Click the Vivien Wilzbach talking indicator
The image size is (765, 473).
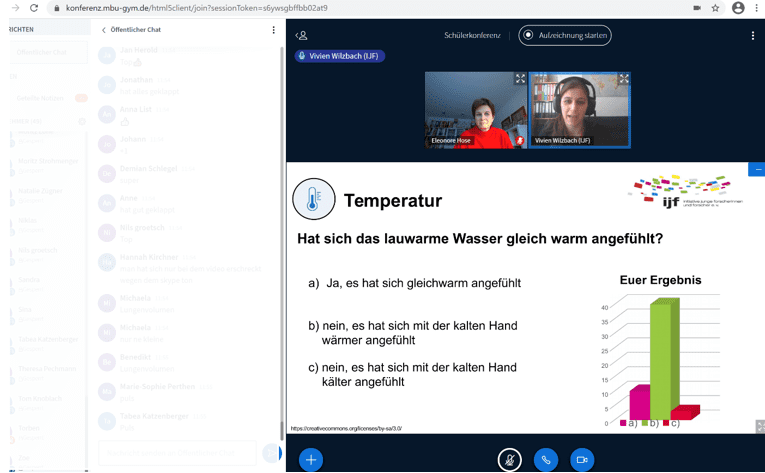click(x=340, y=56)
